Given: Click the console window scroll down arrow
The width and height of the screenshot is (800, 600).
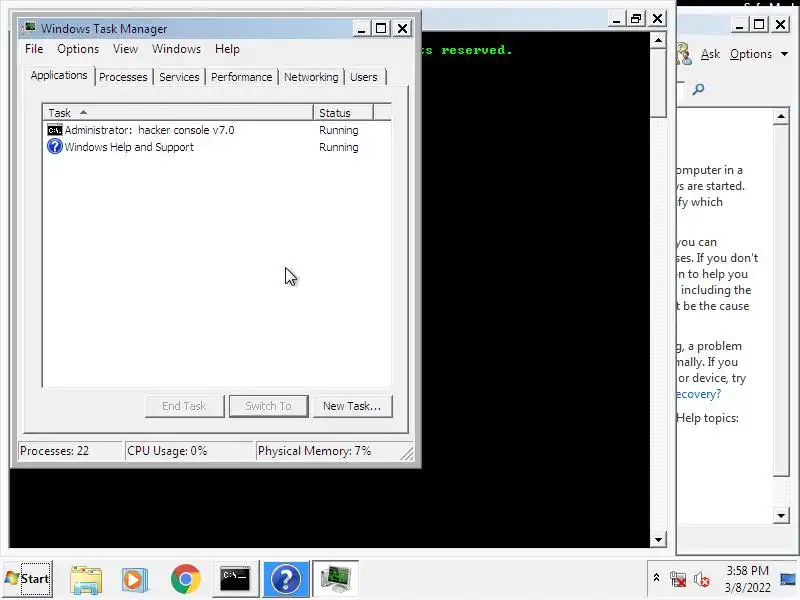Looking at the screenshot, I should (x=658, y=539).
